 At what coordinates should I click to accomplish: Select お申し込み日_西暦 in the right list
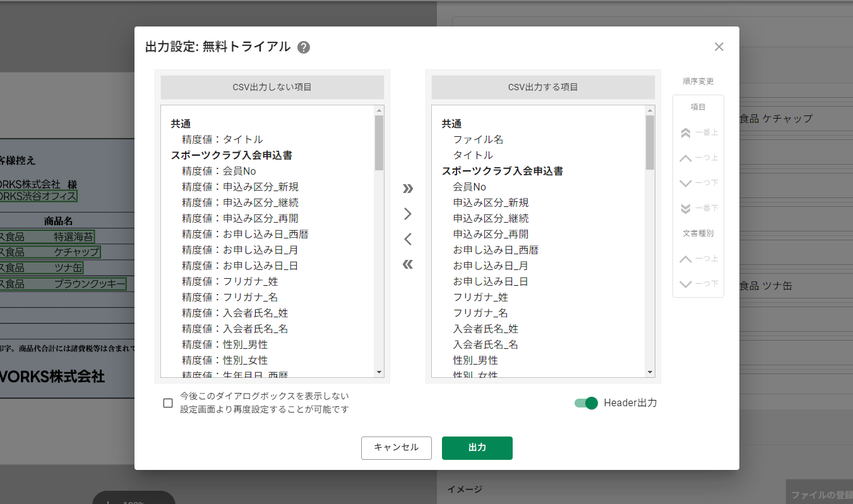pos(496,250)
